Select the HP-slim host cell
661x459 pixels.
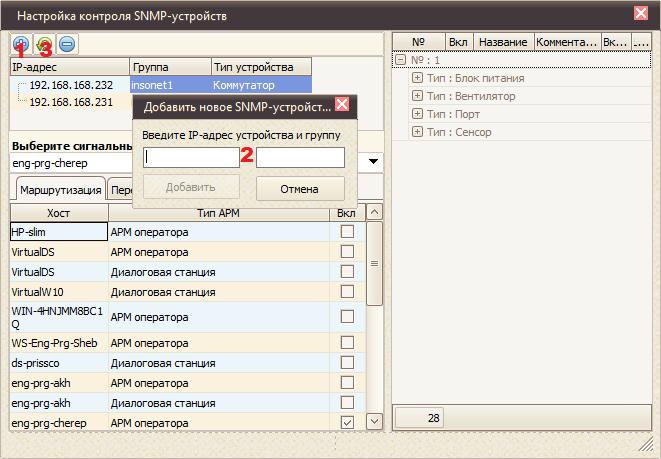coord(59,232)
